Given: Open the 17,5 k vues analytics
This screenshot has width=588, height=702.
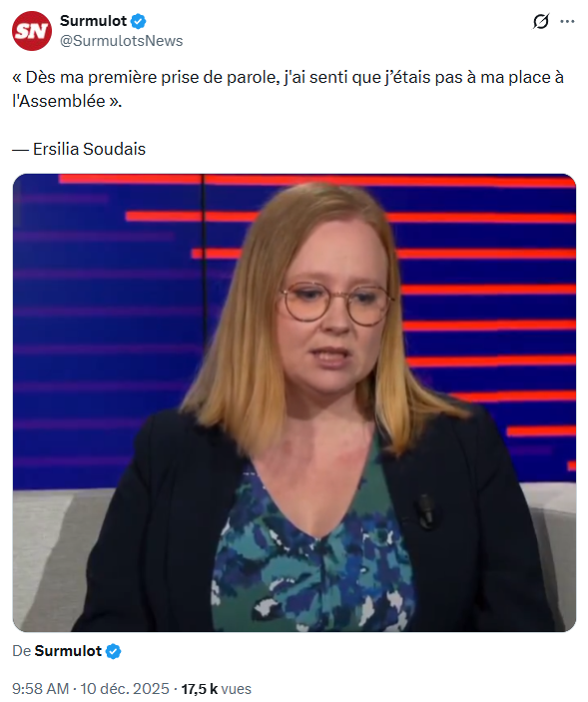Looking at the screenshot, I should tap(217, 689).
